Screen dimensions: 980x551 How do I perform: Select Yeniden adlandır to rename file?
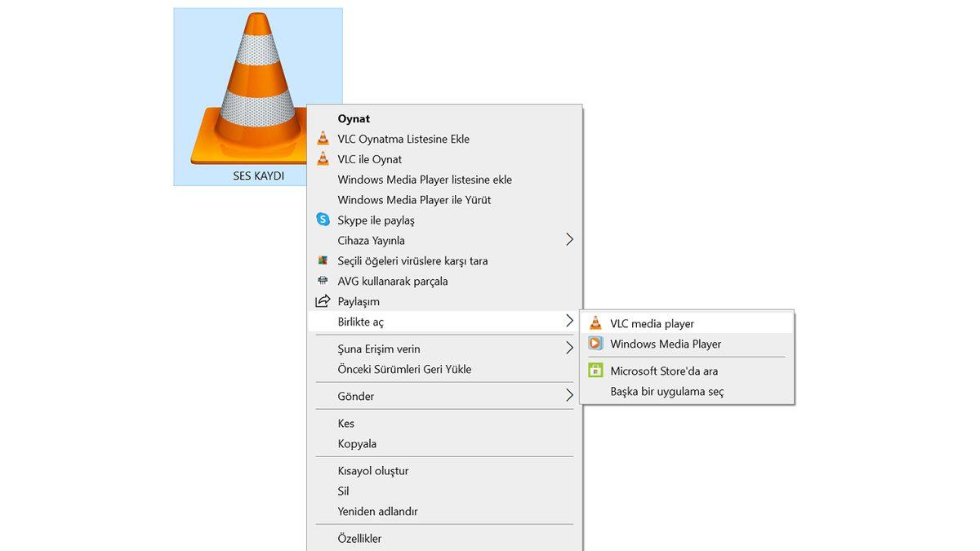(x=377, y=512)
